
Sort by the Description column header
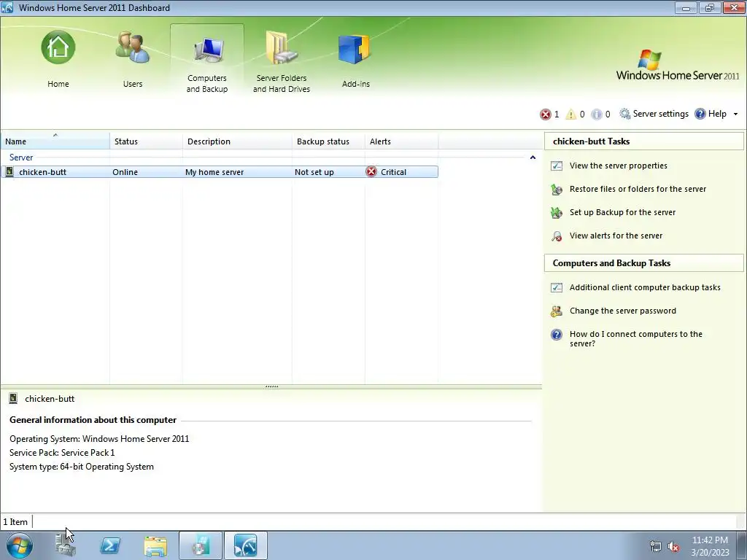pyautogui.click(x=237, y=141)
